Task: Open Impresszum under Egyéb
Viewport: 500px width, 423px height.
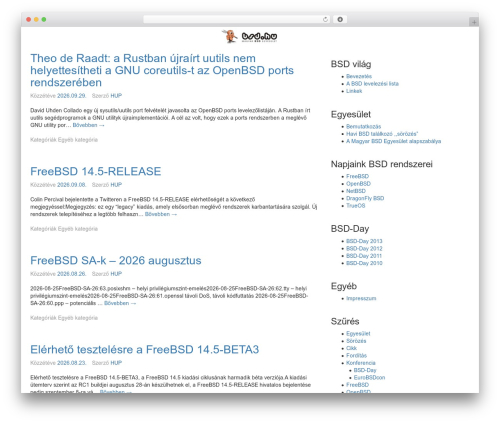Action: click(361, 298)
